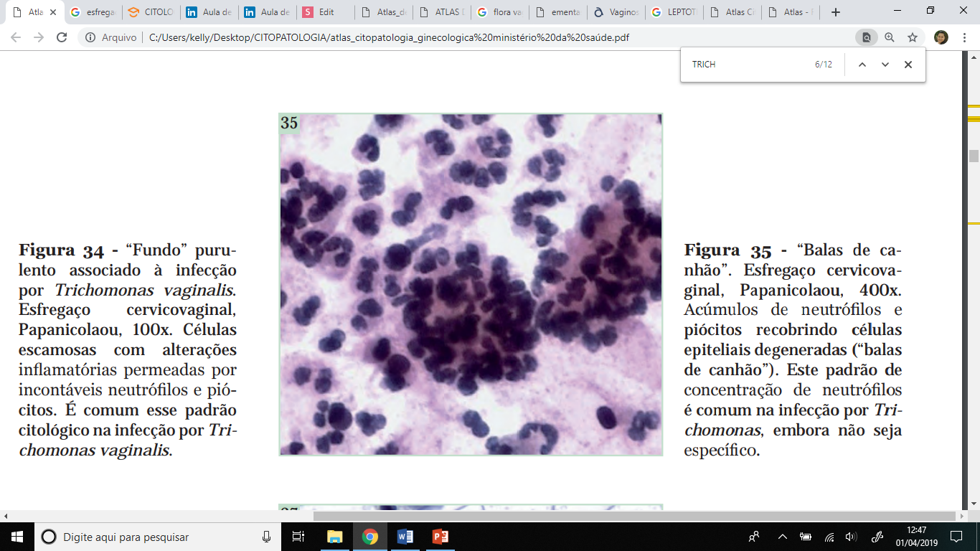Open the People icon in system tray
The image size is (980, 551).
754,537
